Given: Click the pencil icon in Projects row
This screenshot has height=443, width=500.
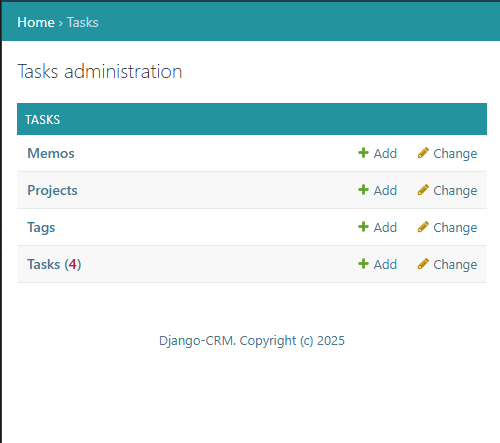Looking at the screenshot, I should (423, 190).
